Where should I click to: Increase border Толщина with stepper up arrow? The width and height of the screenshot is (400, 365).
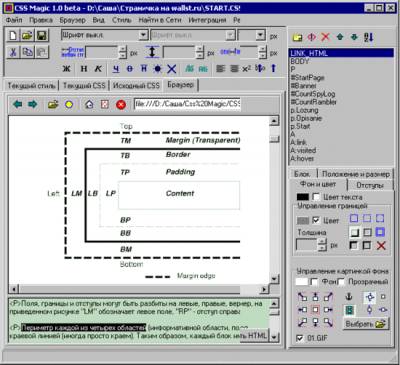(321, 242)
